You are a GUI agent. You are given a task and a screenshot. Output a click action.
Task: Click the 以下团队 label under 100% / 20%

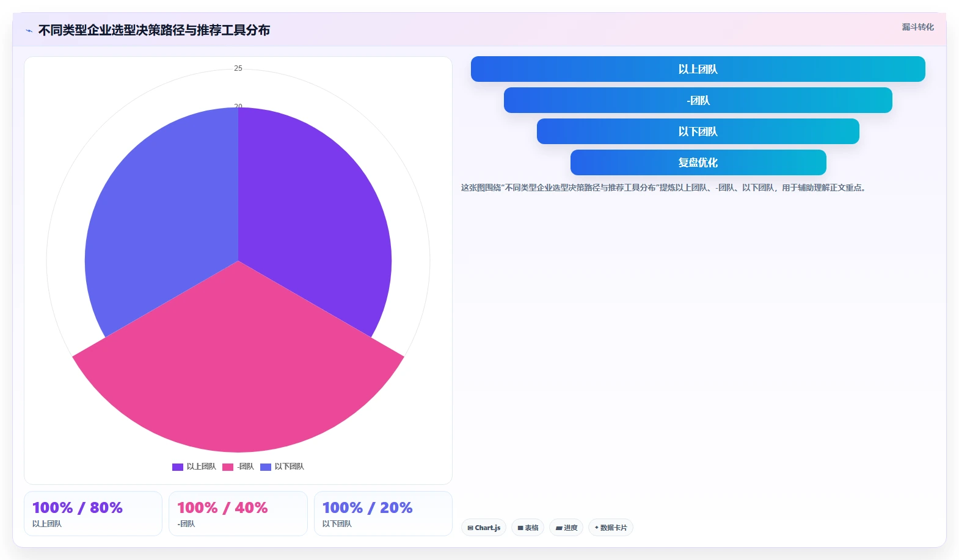click(x=337, y=524)
